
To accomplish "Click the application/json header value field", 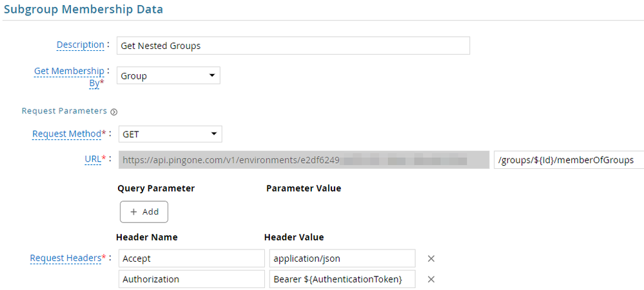I will [x=342, y=258].
